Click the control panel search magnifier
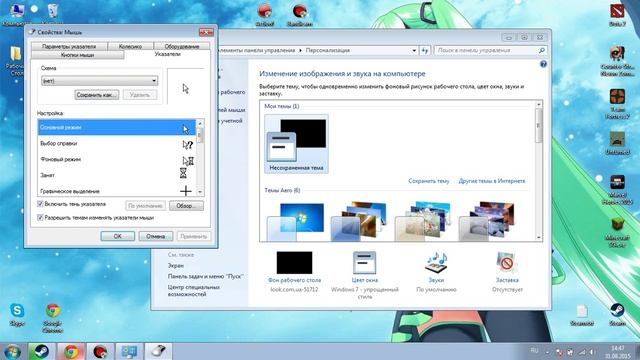The width and height of the screenshot is (640, 360). tap(542, 50)
